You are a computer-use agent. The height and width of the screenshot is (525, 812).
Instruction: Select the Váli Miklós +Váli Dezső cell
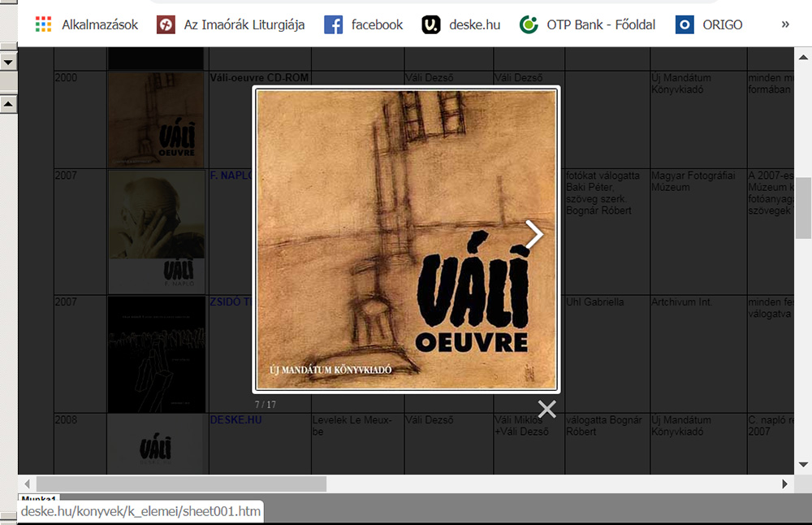click(x=529, y=444)
